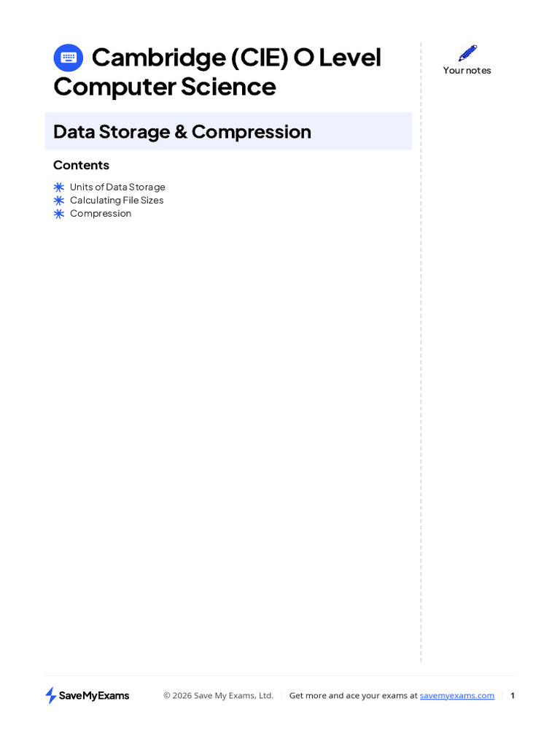Click the Your notes label
Viewport: 560px width, 747px height.
pyautogui.click(x=467, y=71)
